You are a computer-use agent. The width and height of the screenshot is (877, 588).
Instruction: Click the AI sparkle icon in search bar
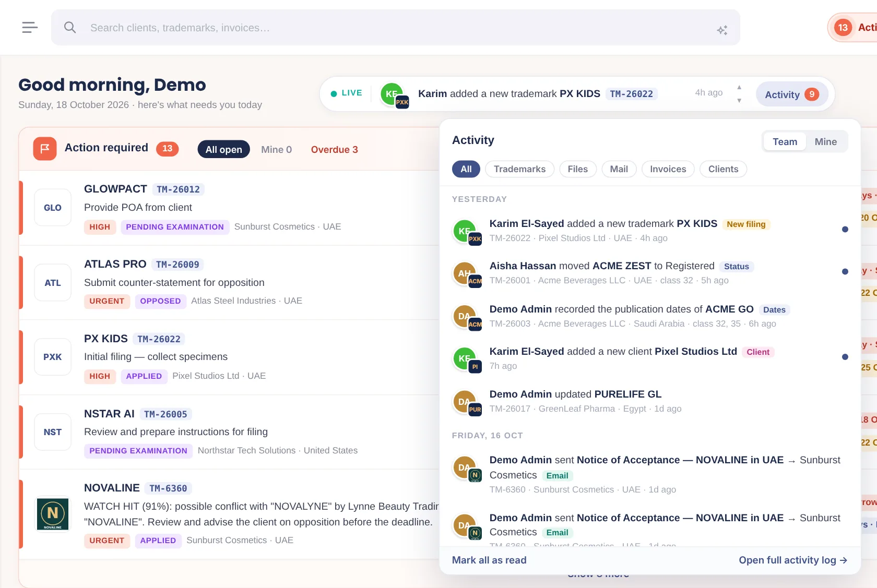(722, 30)
